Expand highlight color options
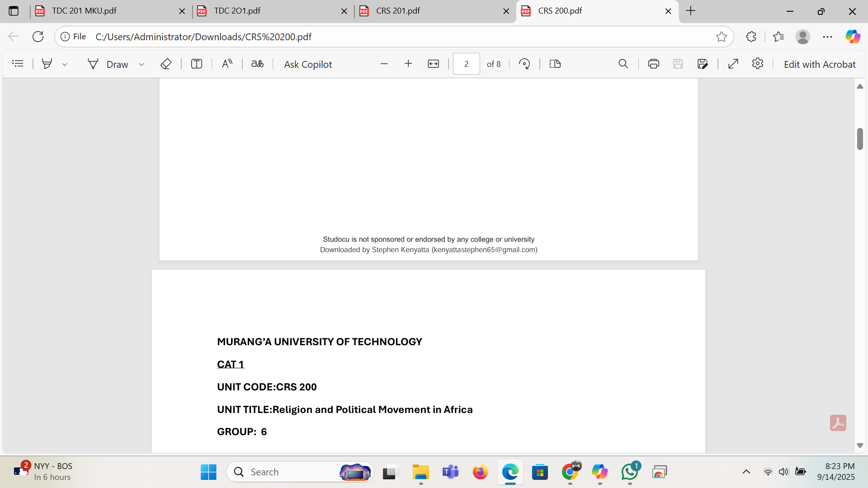 (65, 64)
